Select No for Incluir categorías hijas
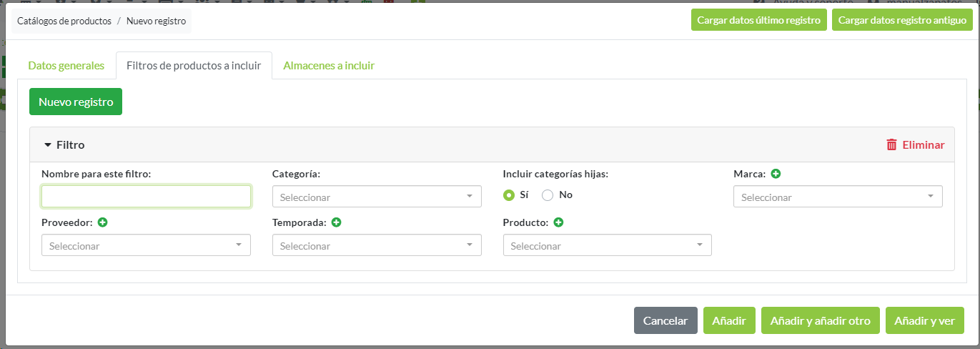980x349 pixels. point(548,195)
